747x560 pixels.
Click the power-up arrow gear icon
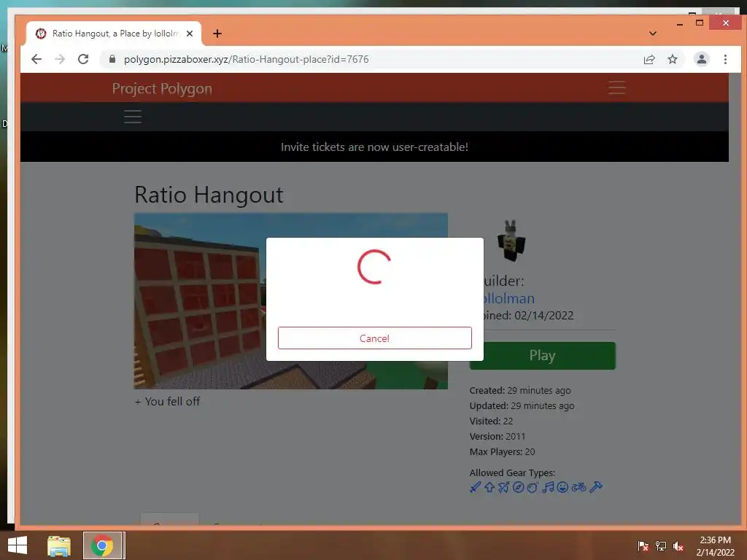pos(489,487)
